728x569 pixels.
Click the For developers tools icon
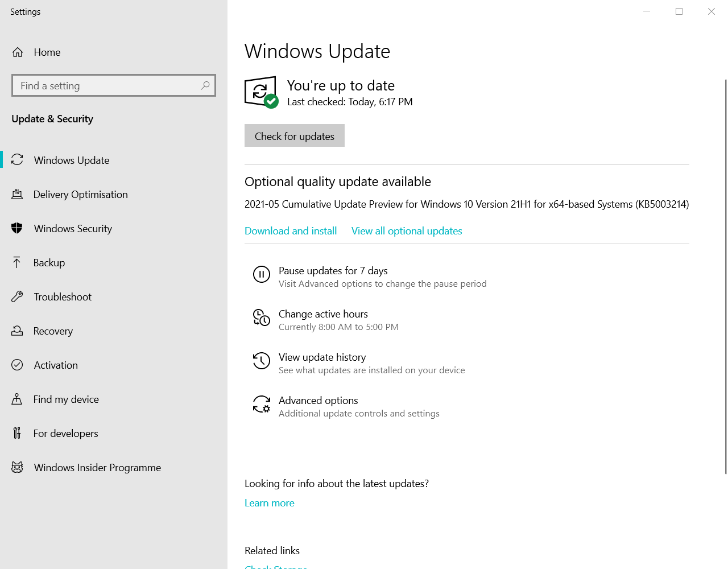point(17,433)
